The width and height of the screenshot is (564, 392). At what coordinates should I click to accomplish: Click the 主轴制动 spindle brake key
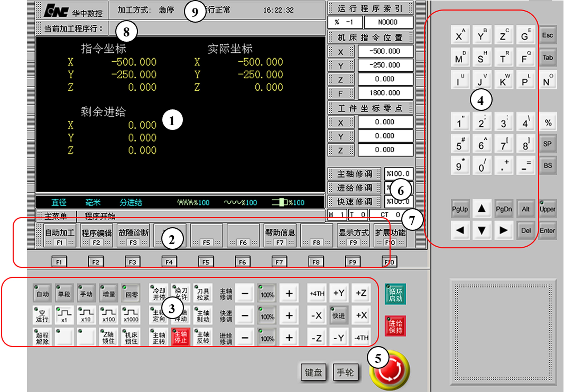pyautogui.click(x=203, y=315)
